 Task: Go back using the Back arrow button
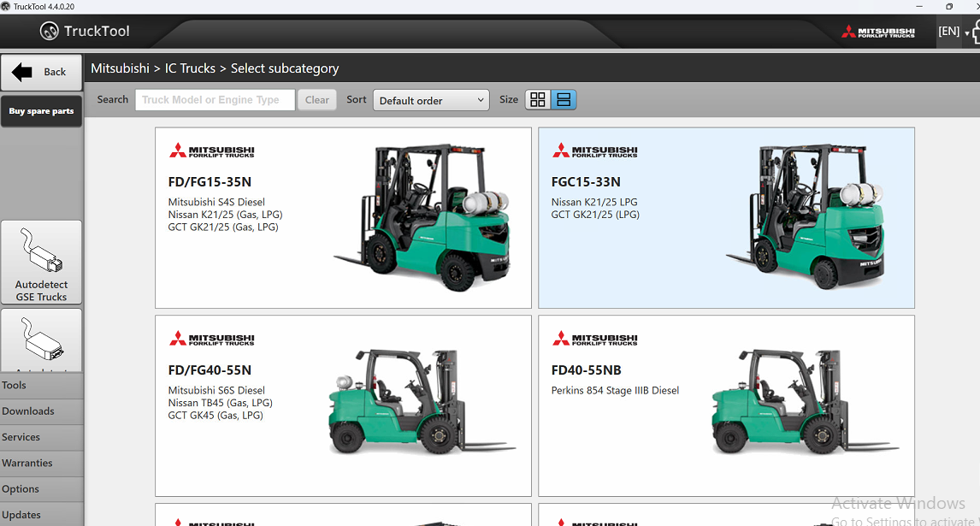coord(41,72)
